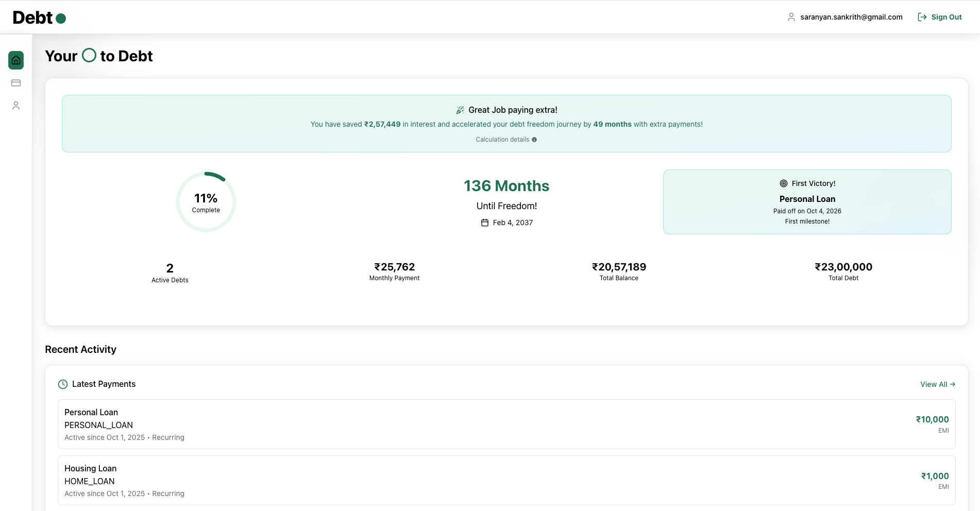Click the info icon next to Calculation details
The height and width of the screenshot is (511, 980).
(x=534, y=140)
